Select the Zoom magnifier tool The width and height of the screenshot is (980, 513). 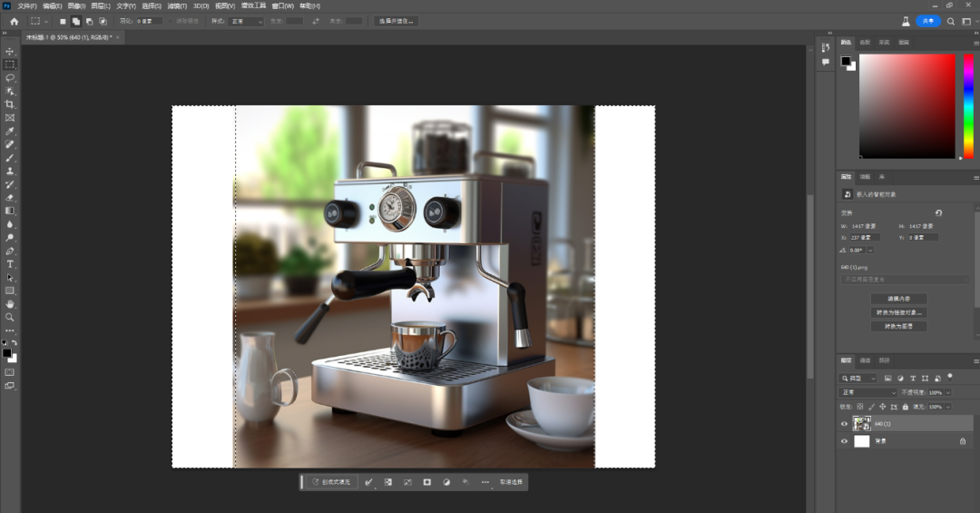[10, 317]
